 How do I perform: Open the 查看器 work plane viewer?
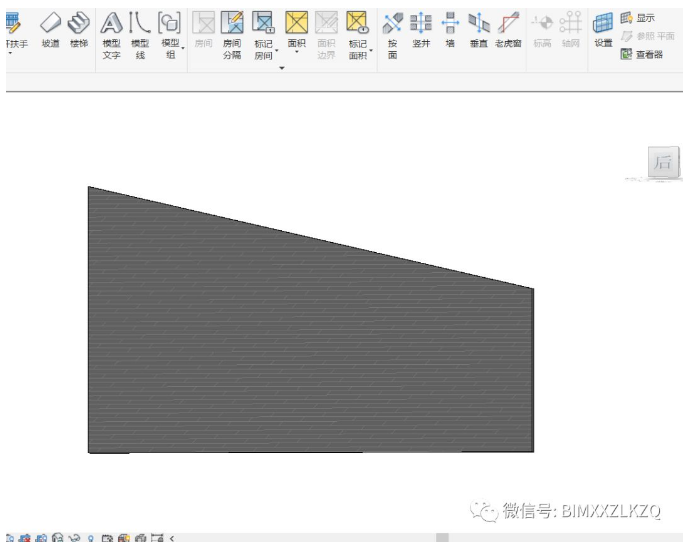[x=641, y=54]
